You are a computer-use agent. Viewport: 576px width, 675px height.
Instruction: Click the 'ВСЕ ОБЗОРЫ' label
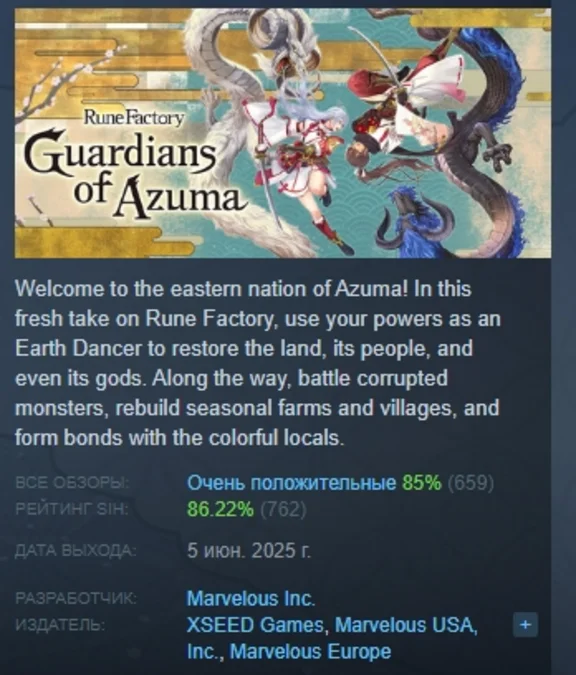[x=72, y=483]
